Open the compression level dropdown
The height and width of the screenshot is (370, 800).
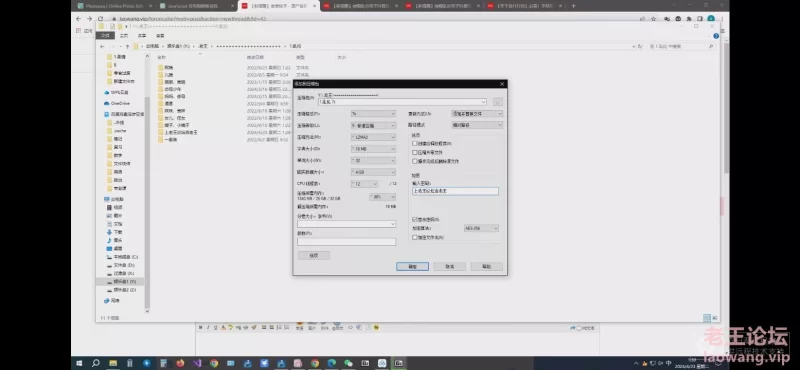pos(373,125)
